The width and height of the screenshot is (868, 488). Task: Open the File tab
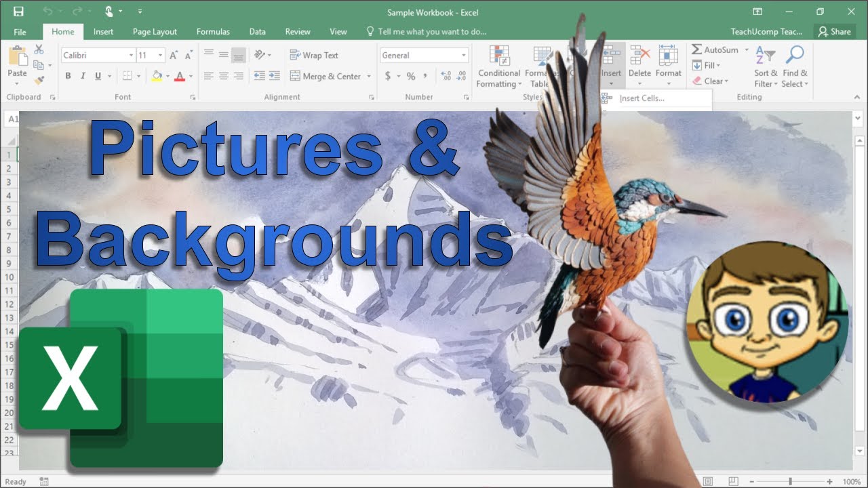[20, 32]
